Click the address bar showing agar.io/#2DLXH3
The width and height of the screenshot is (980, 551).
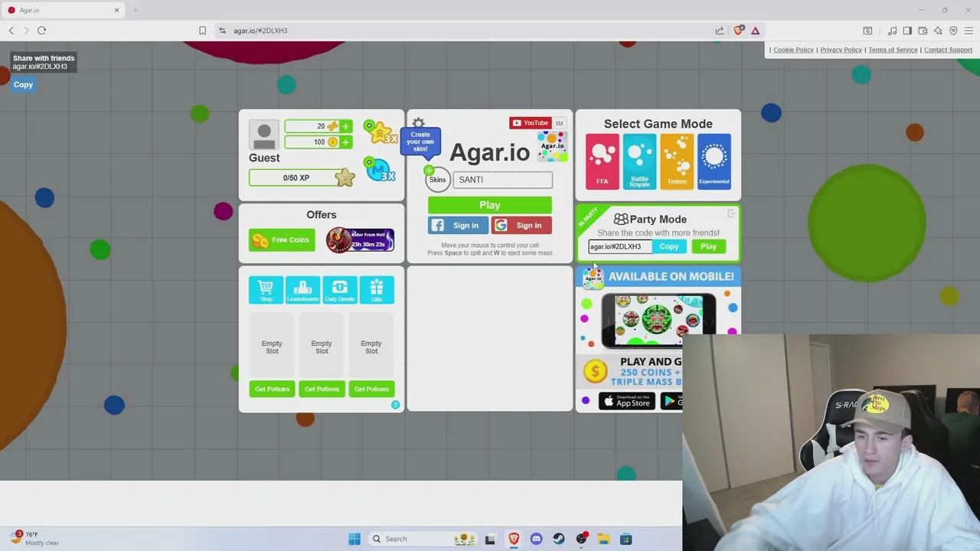coord(459,31)
